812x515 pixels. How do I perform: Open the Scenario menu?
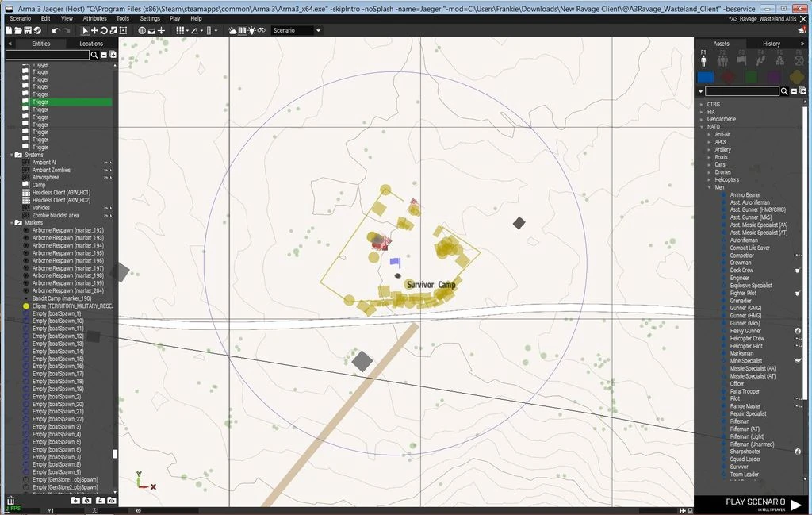tap(20, 18)
